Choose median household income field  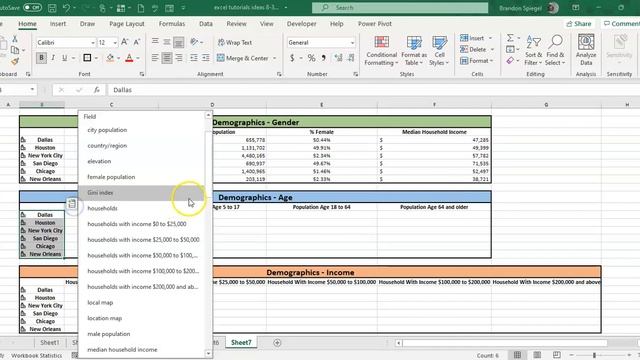point(142,350)
